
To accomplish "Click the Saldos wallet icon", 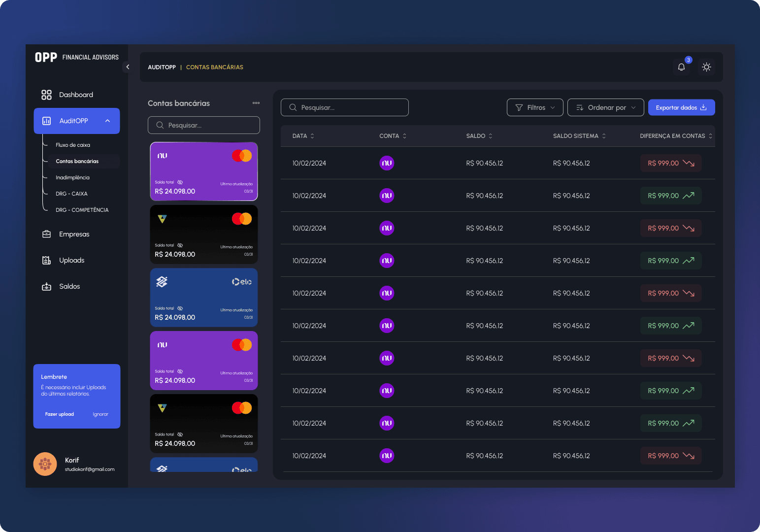I will pyautogui.click(x=47, y=286).
